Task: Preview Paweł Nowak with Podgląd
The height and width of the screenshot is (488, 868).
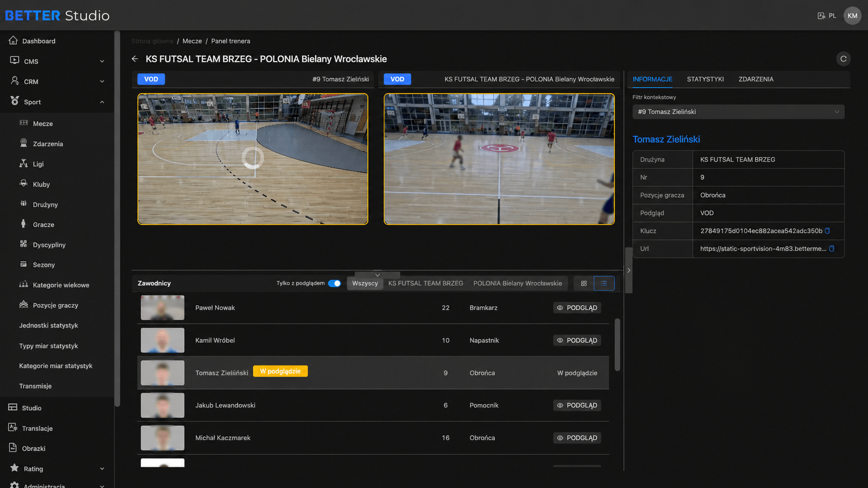Action: tap(577, 308)
